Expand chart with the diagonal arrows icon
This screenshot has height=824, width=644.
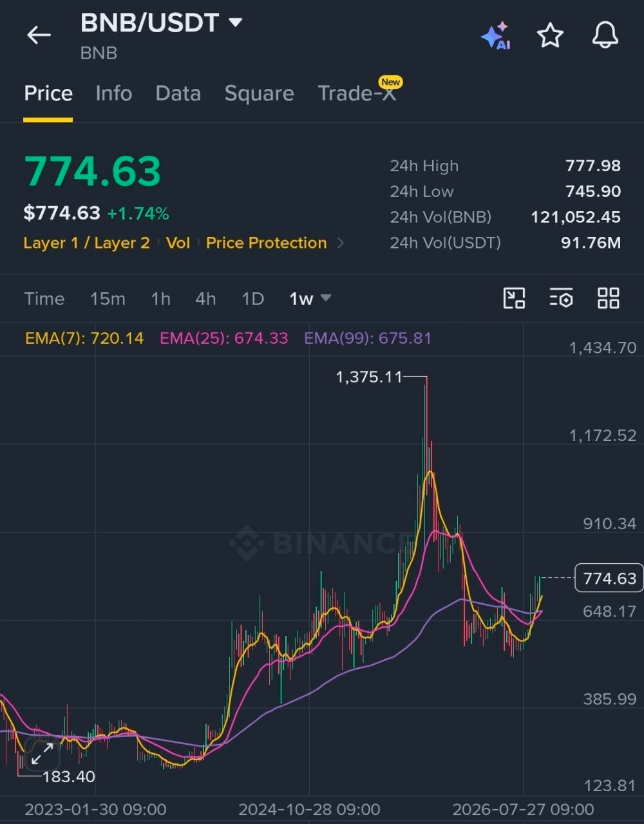tap(43, 754)
